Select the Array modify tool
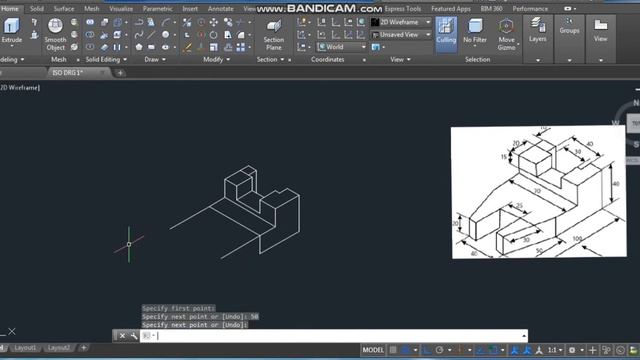Image resolution: width=640 pixels, height=360 pixels. point(241,47)
